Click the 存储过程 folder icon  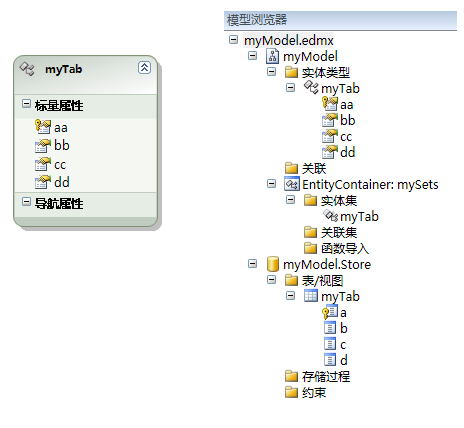click(x=291, y=376)
